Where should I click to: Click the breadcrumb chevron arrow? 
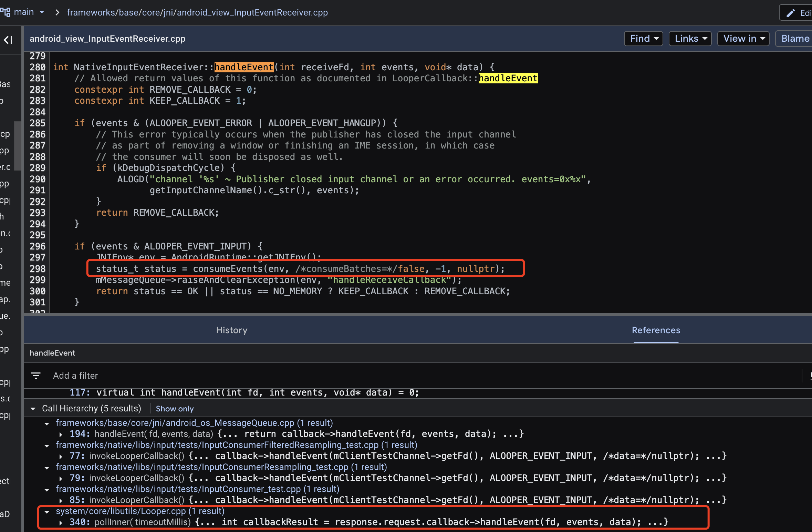point(57,12)
